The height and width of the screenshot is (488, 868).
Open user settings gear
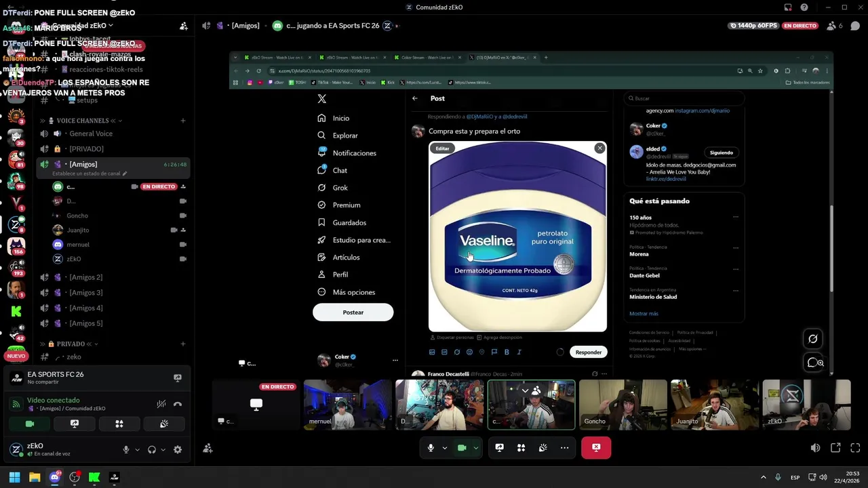coord(178,449)
